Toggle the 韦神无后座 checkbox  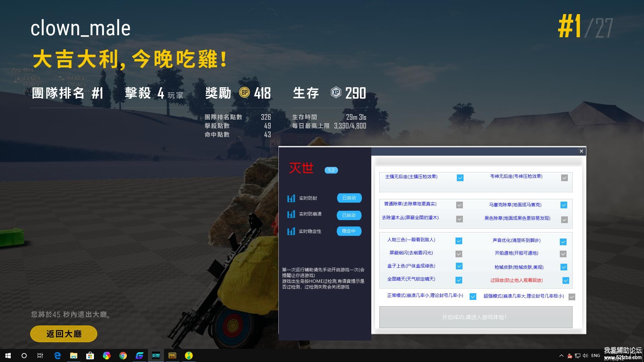[565, 178]
